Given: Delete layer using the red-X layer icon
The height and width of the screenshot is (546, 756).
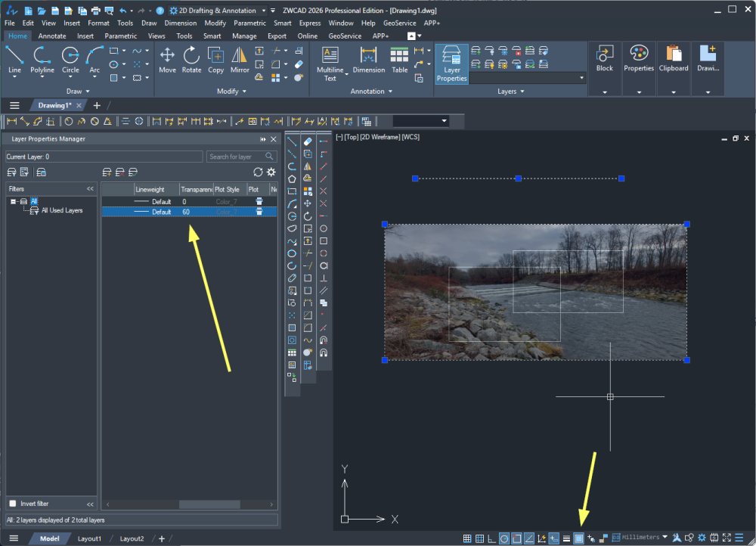Looking at the screenshot, I should 120,172.
